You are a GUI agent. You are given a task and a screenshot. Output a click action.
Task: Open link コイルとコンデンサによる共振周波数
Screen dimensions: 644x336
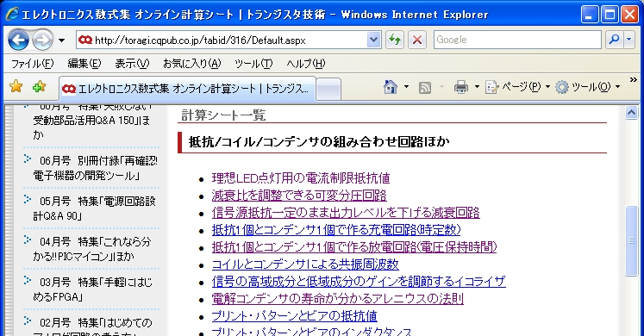[x=305, y=264]
